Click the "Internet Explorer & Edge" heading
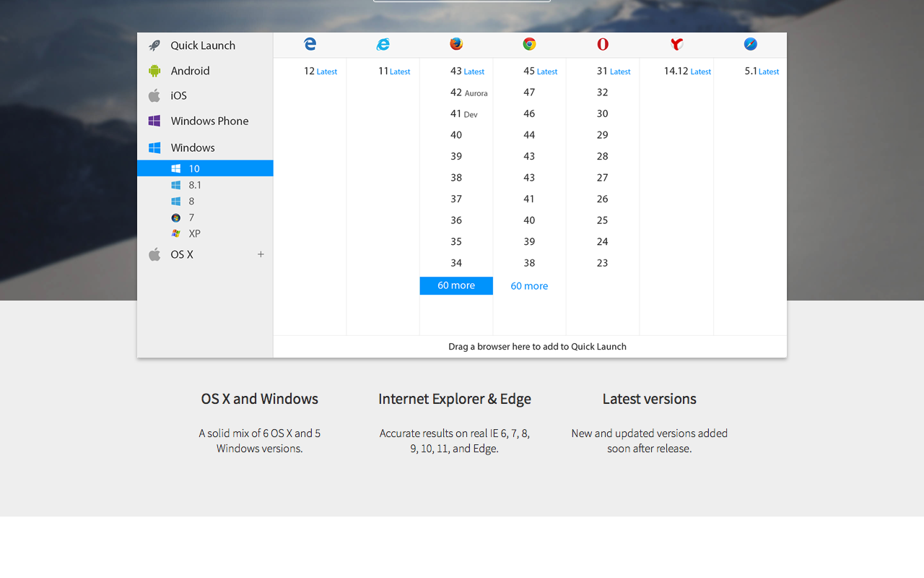Image resolution: width=924 pixels, height=578 pixels. 455,399
